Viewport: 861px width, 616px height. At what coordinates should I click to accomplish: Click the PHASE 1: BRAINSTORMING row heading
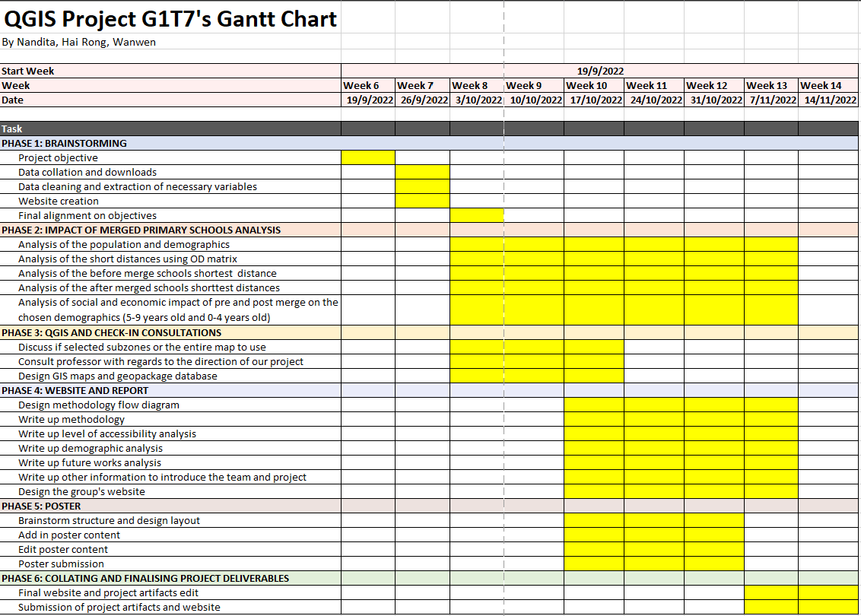(x=65, y=143)
